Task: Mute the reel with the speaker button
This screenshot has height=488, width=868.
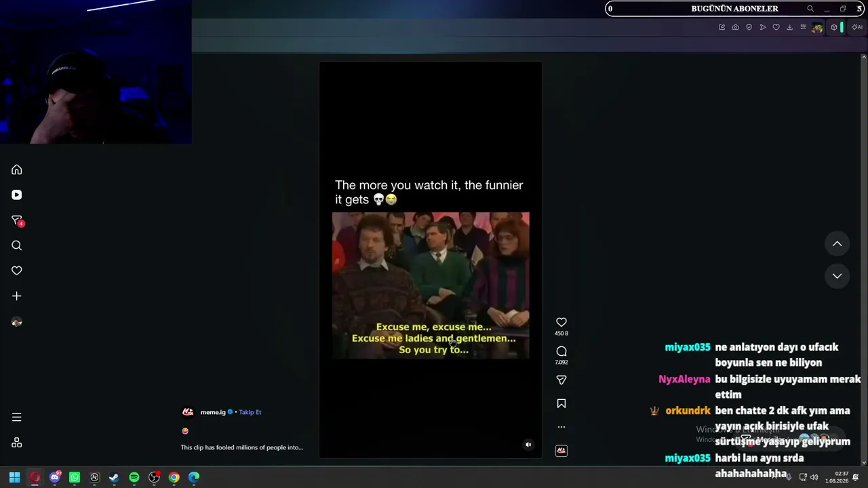Action: [528, 445]
